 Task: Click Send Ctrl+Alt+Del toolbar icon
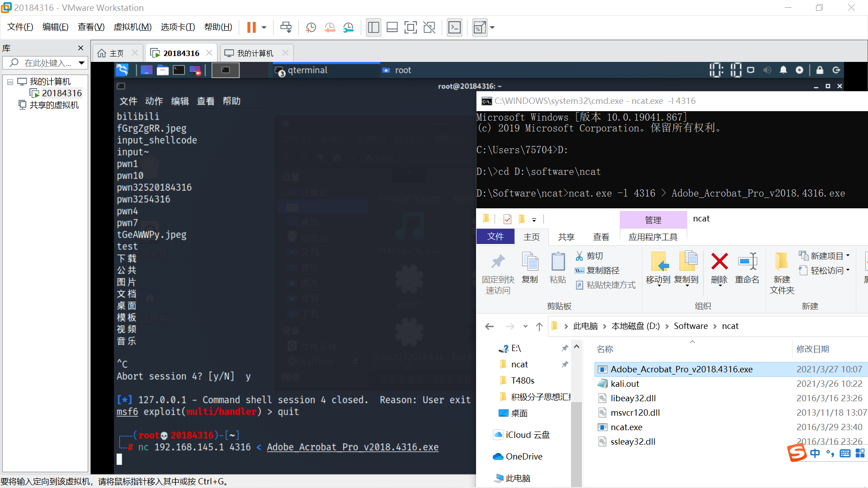(286, 28)
